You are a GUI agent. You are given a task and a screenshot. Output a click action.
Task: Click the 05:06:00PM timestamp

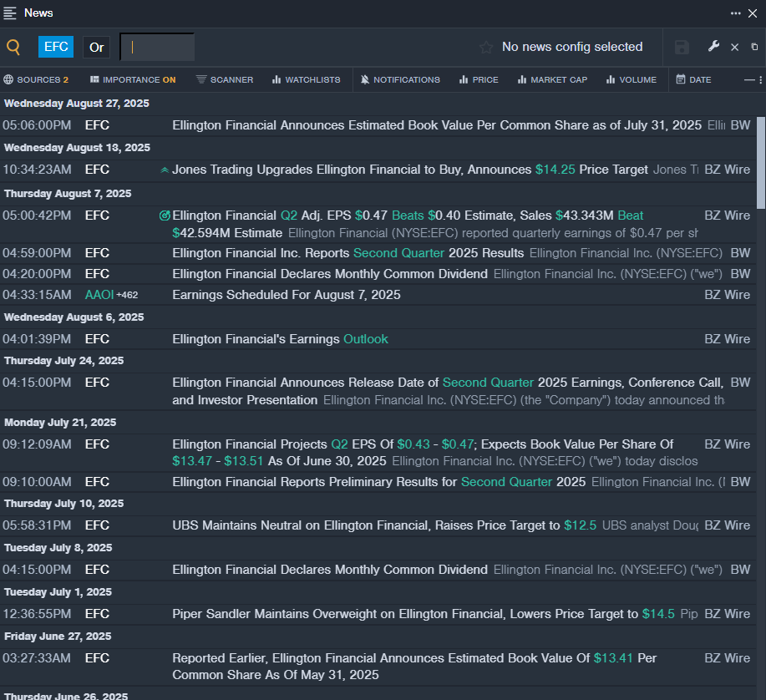coord(37,125)
